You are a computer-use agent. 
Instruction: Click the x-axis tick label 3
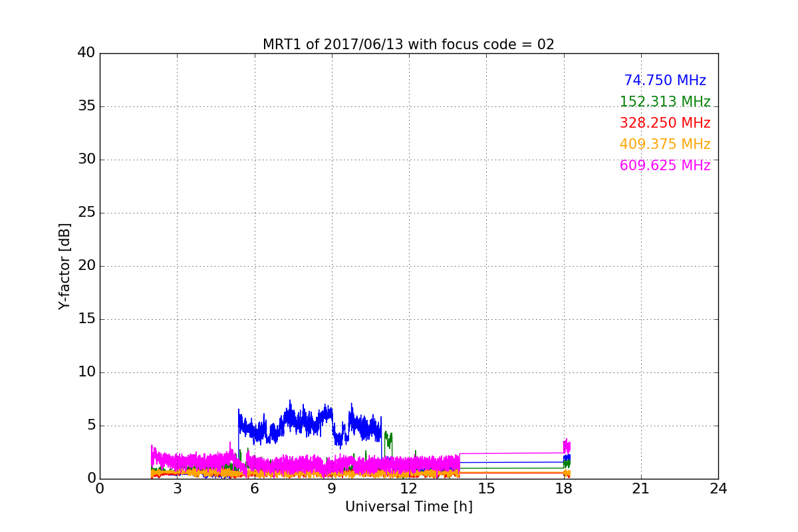[177, 489]
